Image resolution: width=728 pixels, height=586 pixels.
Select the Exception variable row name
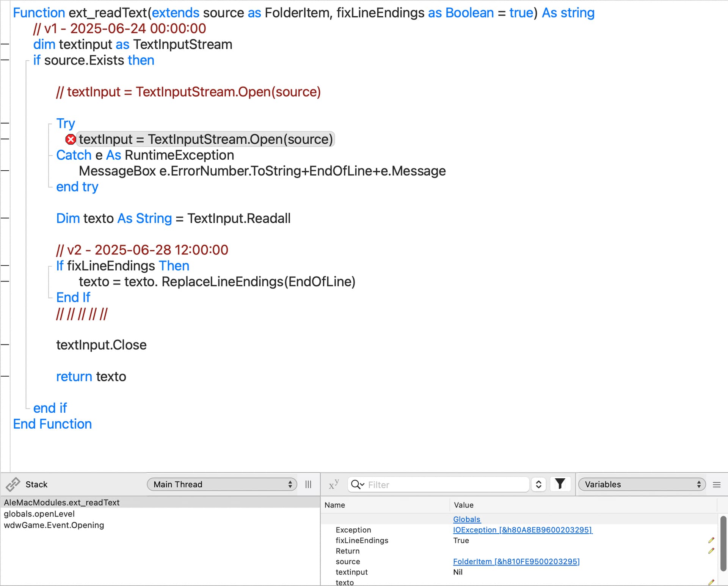(353, 530)
